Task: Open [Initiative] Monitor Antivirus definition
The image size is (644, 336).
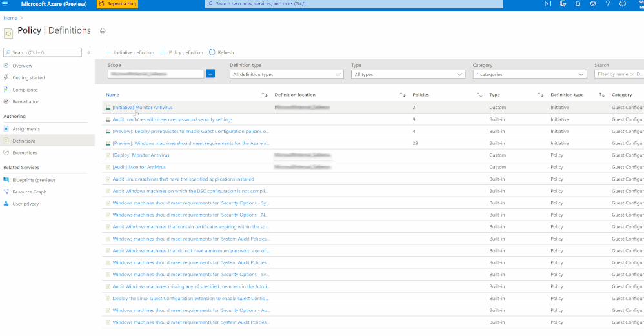Action: coord(143,108)
